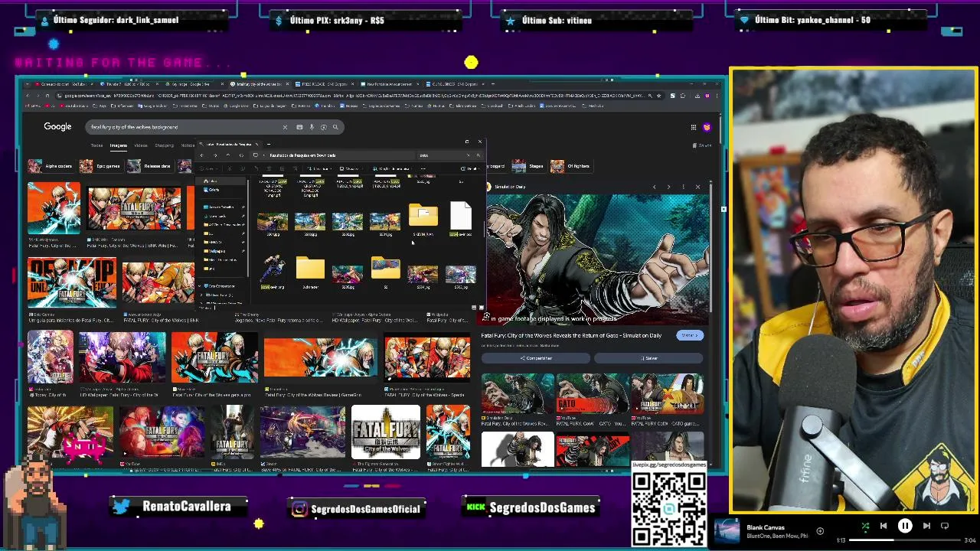Pause the Blank Canvas track
Screen dimensions: 980x551
pos(905,526)
